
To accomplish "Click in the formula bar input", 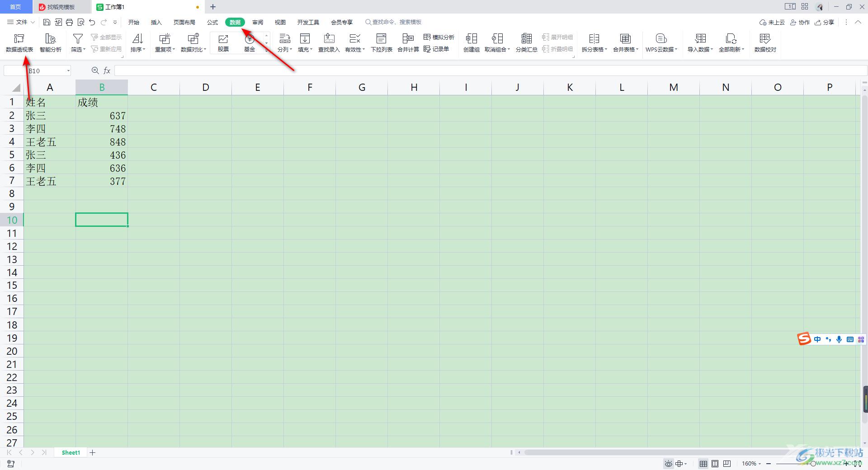I will pos(491,70).
